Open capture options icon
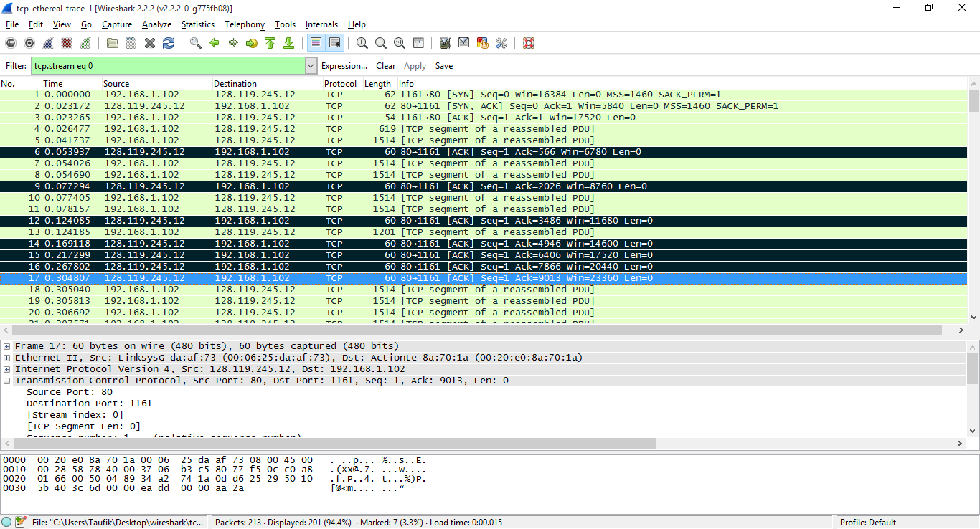980x529 pixels. coord(29,43)
